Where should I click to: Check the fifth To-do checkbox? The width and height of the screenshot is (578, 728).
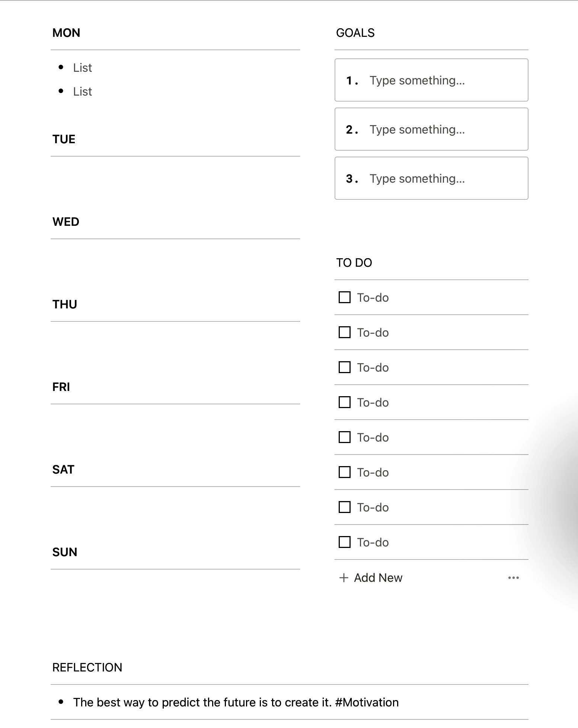pos(344,437)
